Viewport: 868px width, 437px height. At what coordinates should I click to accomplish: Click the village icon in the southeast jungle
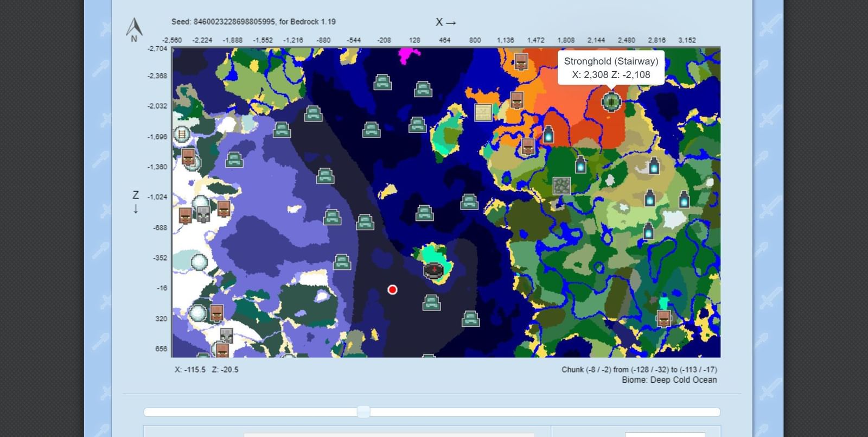pos(664,318)
